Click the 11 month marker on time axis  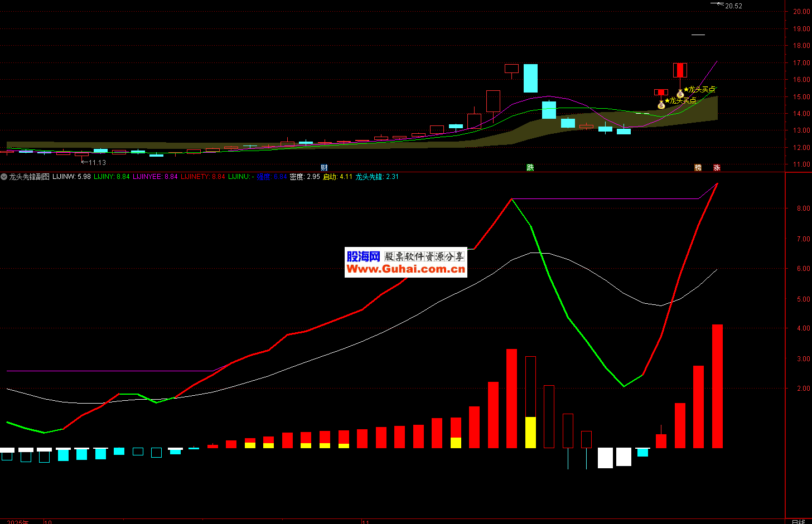(x=365, y=522)
